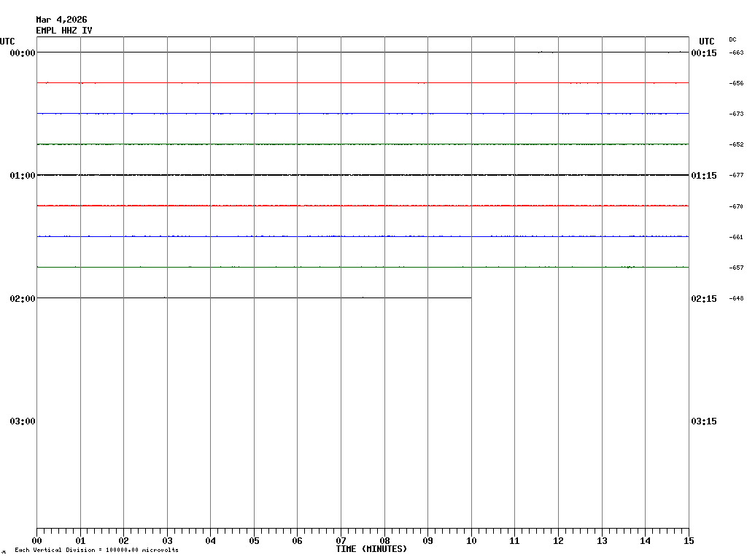Click the 01:15 time label on right axis
The image size is (747, 560).
click(704, 176)
